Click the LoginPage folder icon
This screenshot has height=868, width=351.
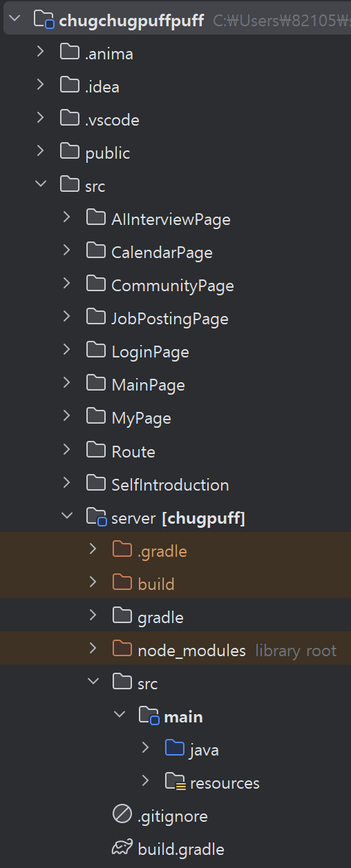coord(96,351)
